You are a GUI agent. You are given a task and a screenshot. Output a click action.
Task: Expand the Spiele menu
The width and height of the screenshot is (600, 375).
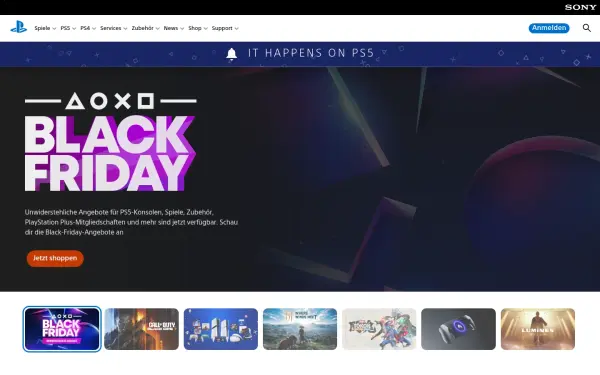[x=45, y=28]
